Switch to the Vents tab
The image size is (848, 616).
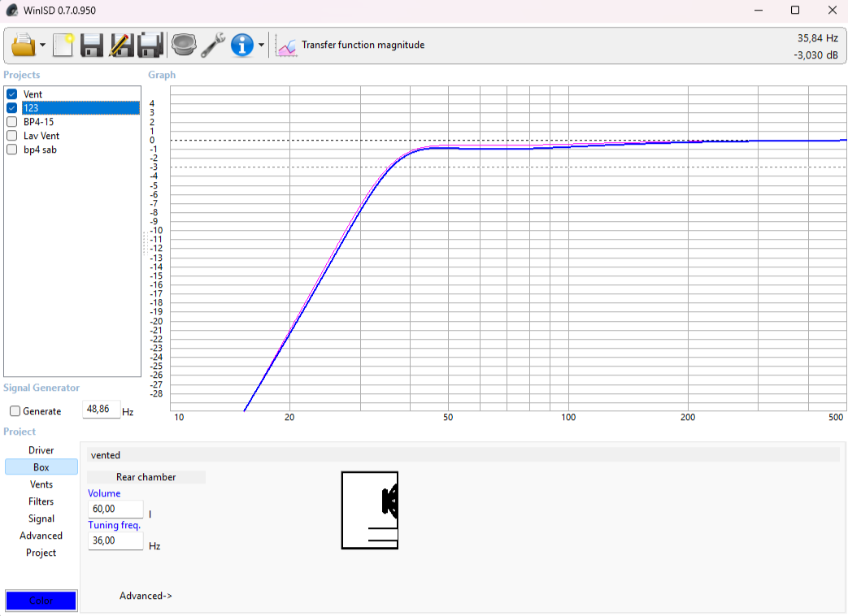41,484
